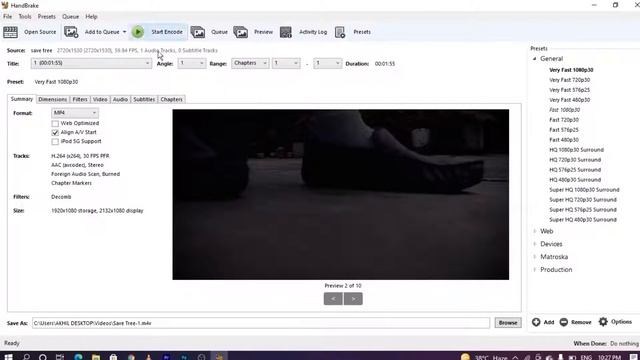
Task: Switch to the Filters tab
Action: pyautogui.click(x=80, y=100)
